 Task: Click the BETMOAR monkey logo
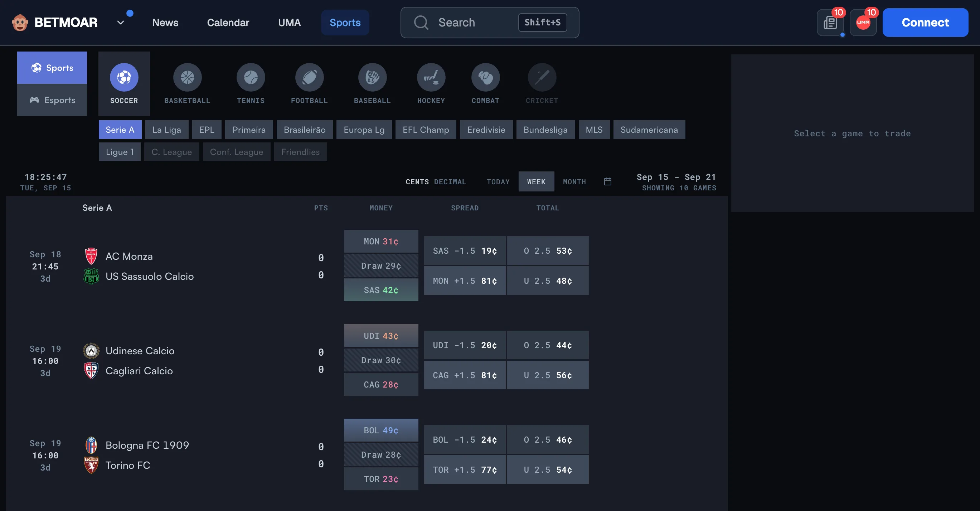(20, 23)
